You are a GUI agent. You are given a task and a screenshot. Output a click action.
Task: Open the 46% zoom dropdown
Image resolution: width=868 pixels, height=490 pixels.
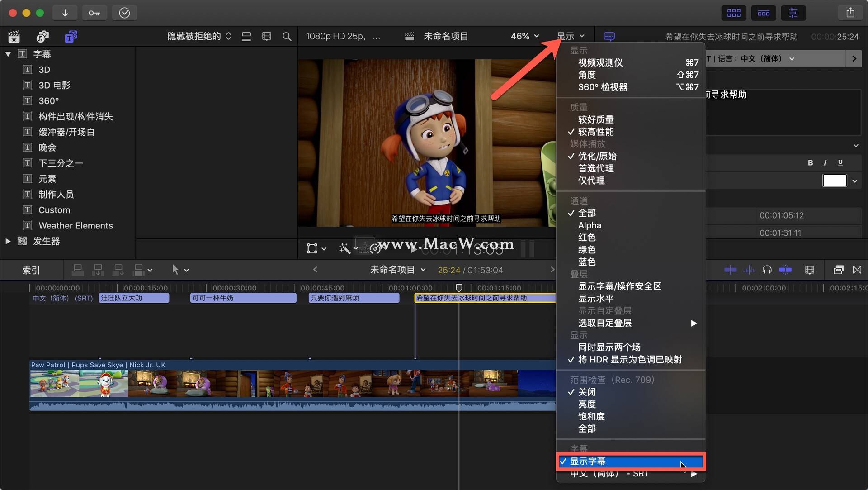click(x=524, y=36)
